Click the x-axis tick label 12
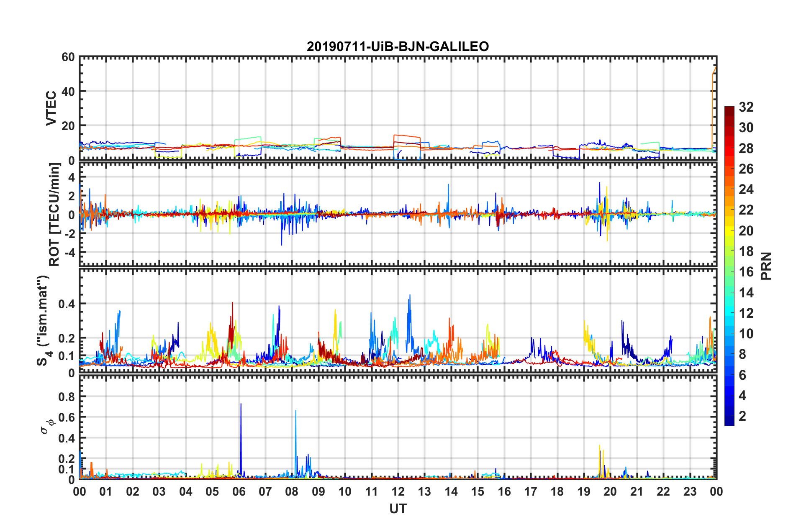The image size is (796, 532). [398, 492]
